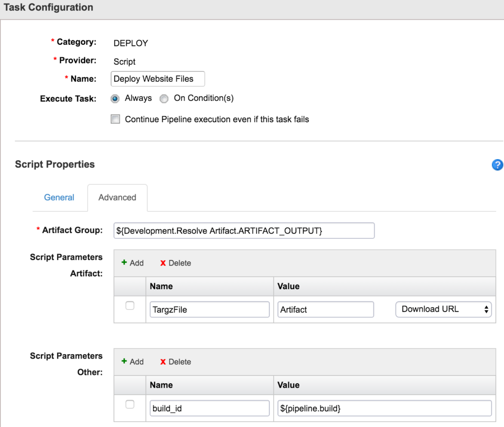This screenshot has width=504, height=427.
Task: Click the blue help question mark icon
Action: coord(497,165)
